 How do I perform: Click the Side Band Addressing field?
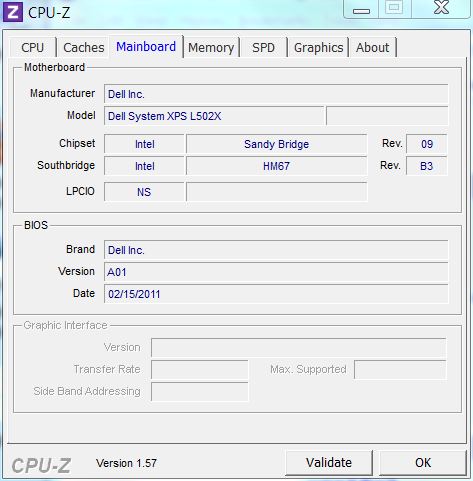200,391
